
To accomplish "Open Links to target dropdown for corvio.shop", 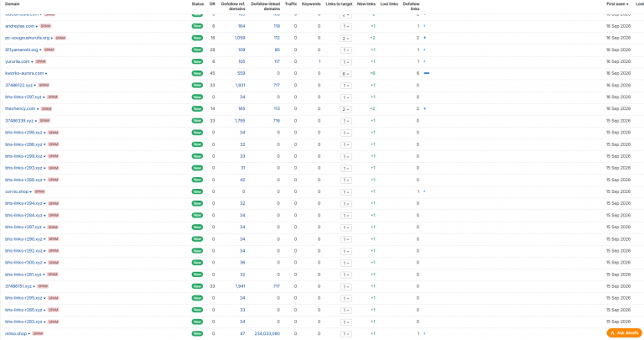I will tap(345, 192).
